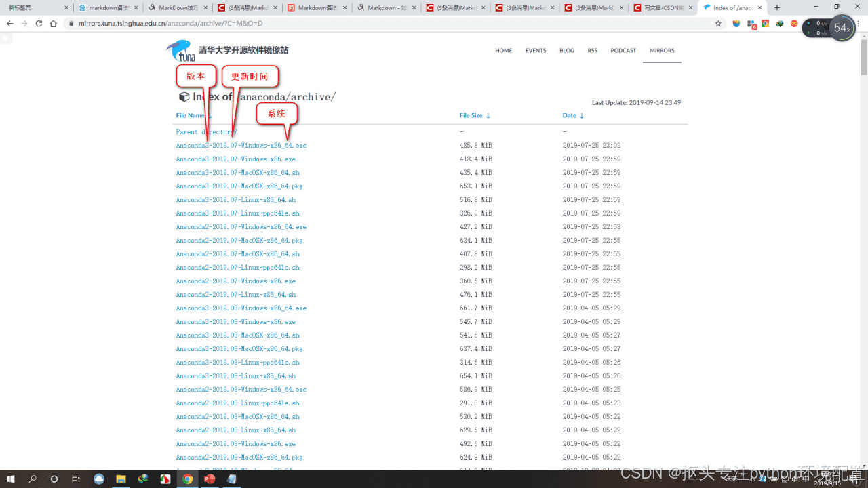868x488 pixels.
Task: Download Anaconda2-2019.03-Windows-x86_64.exe
Action: point(241,390)
